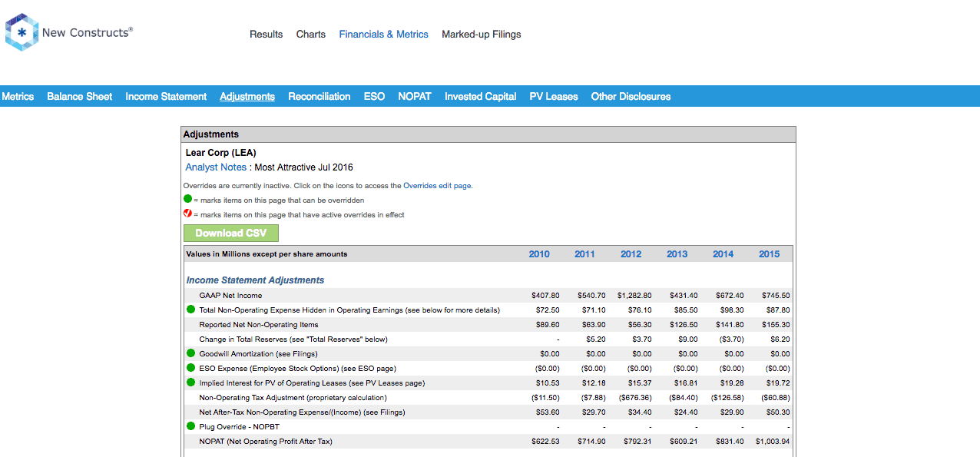Select the $19.72 Implied Interest cell
The height and width of the screenshot is (457, 980).
click(x=778, y=383)
